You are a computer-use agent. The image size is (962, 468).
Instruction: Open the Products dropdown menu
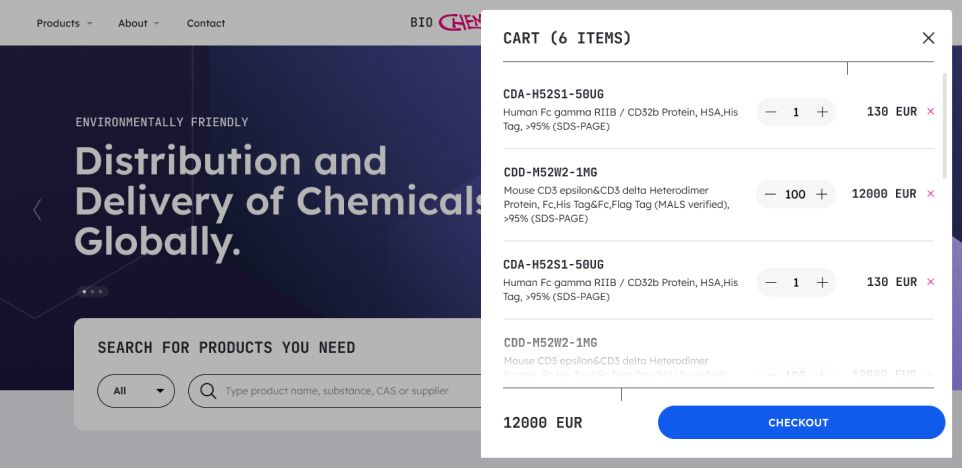pos(64,23)
